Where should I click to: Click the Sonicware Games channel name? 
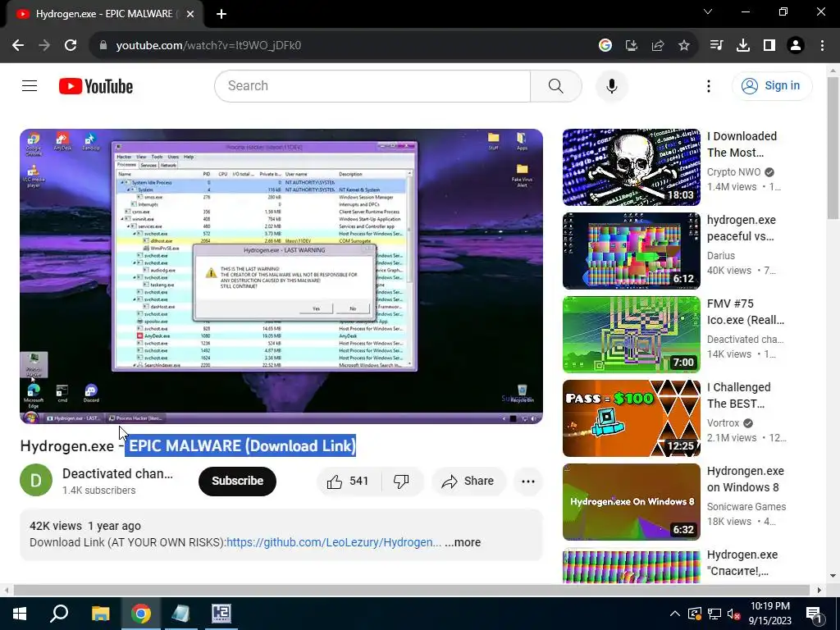click(x=746, y=506)
